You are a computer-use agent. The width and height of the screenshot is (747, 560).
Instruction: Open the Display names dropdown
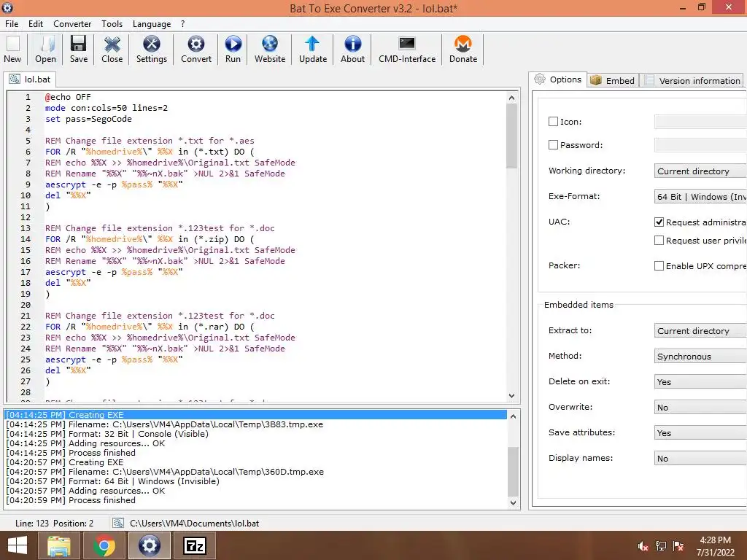700,458
